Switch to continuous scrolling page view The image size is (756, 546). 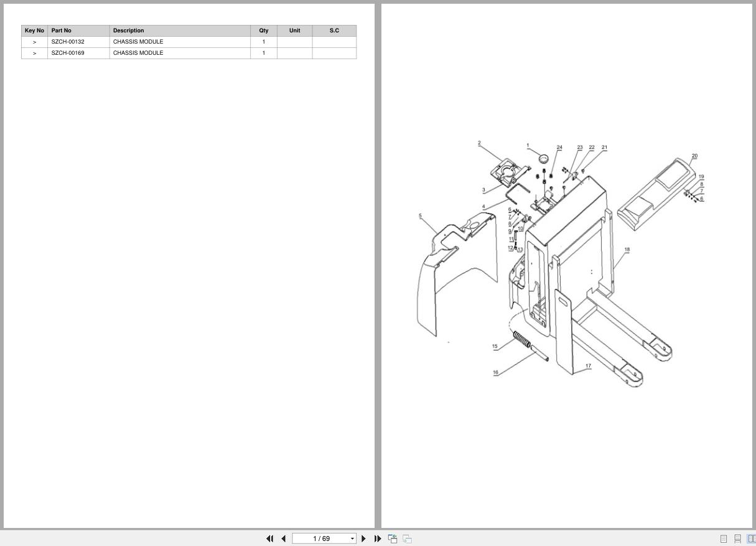click(x=738, y=539)
